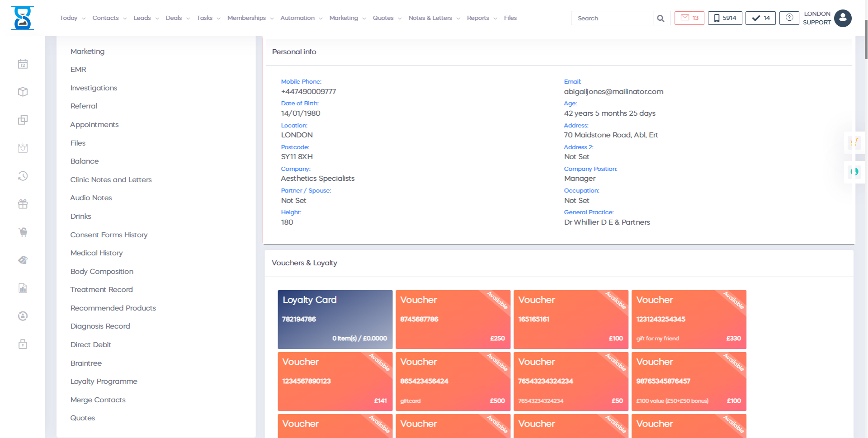This screenshot has height=438, width=868.
Task: Expand the Automation dropdown menu
Action: [301, 18]
